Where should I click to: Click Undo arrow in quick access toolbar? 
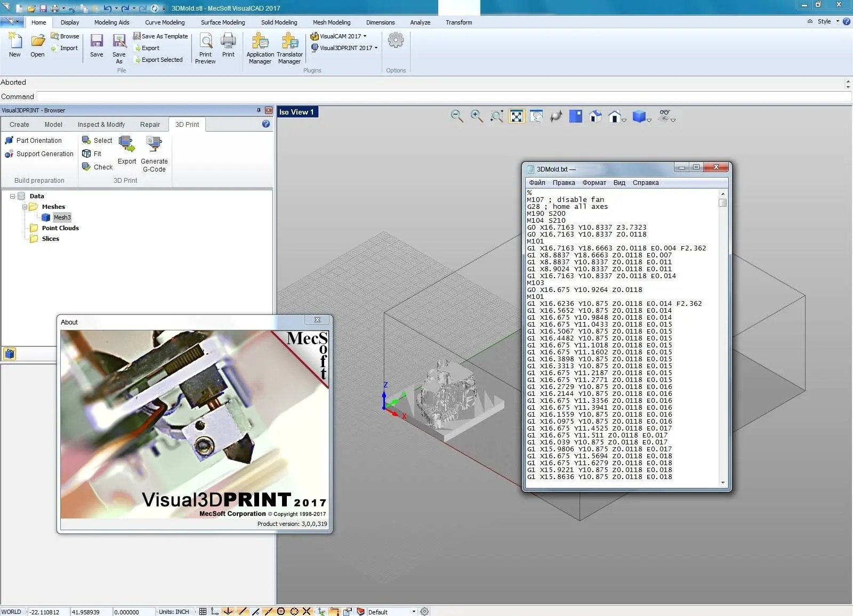pos(107,8)
